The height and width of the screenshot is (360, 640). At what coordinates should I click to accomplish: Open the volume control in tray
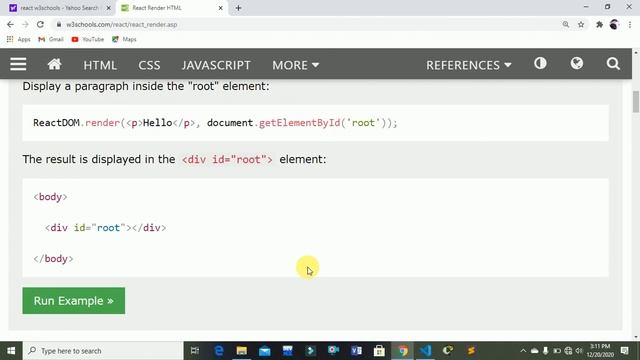[x=579, y=351]
